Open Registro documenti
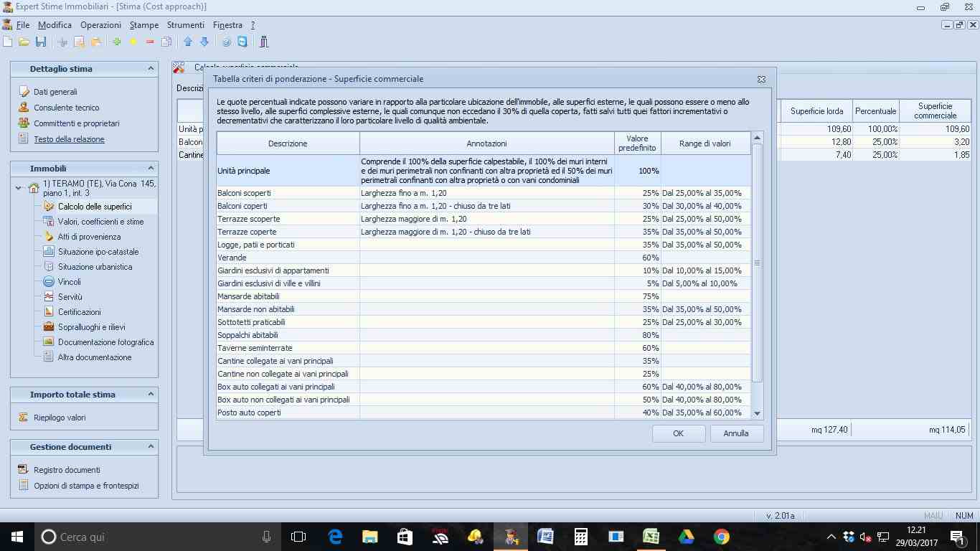This screenshot has height=551, width=980. 67,470
